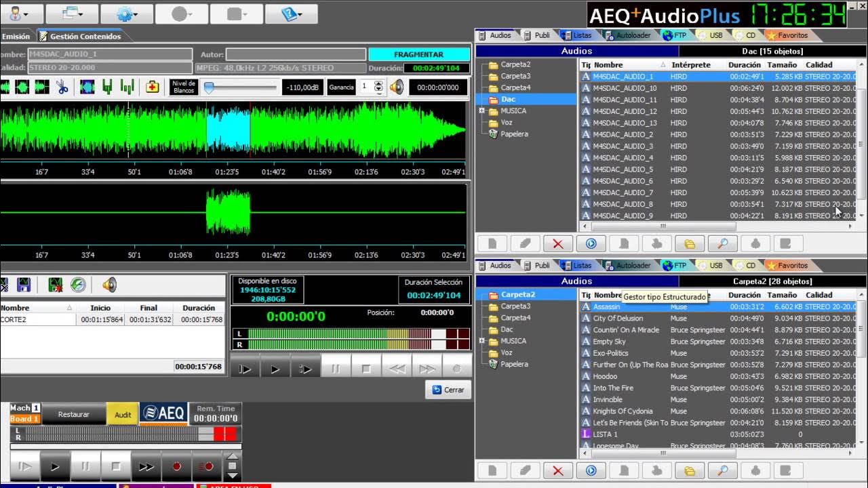Toggle the FRAGMENTAR button

click(x=419, y=54)
